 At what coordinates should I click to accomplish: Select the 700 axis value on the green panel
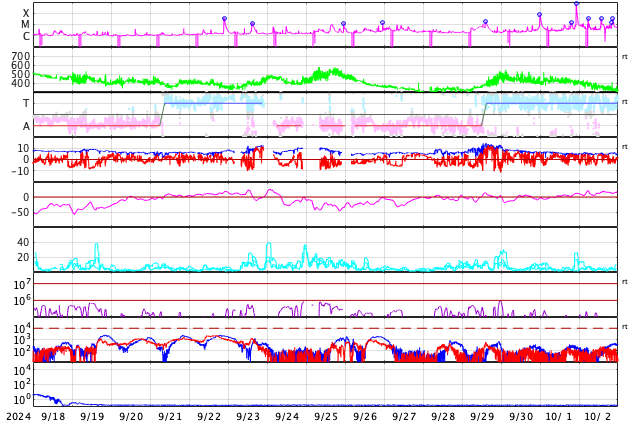[21, 56]
